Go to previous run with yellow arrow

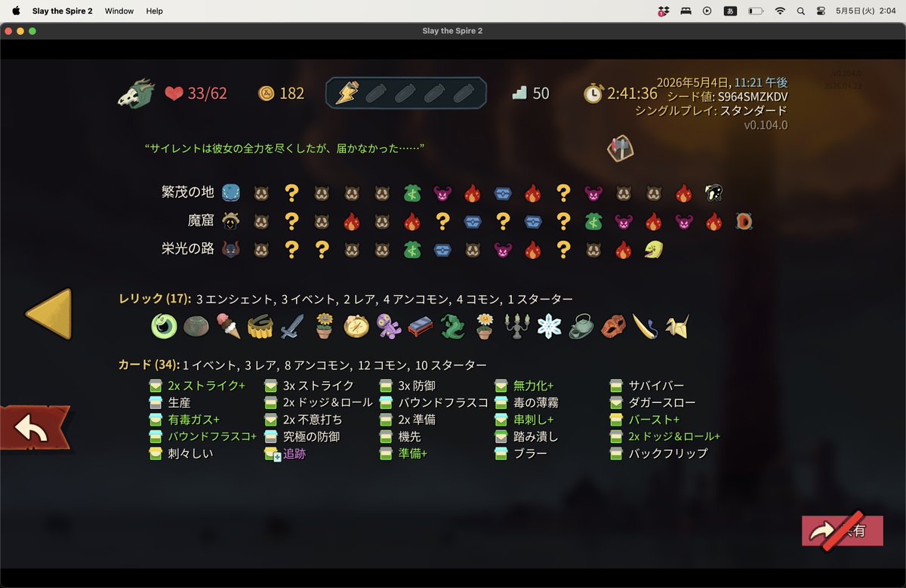point(49,314)
